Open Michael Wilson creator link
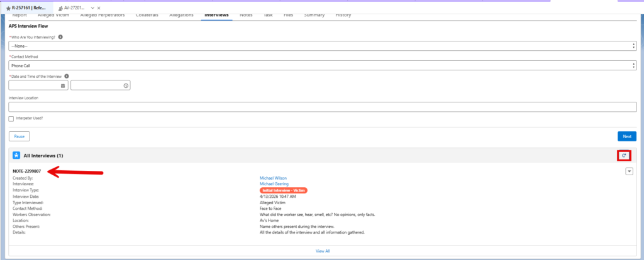644x260 pixels. click(273, 178)
